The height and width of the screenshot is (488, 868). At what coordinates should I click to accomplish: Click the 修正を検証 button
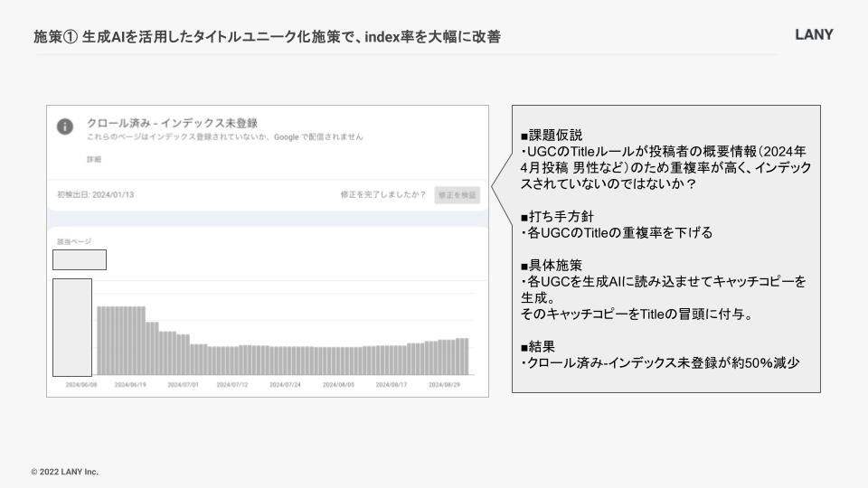point(457,195)
